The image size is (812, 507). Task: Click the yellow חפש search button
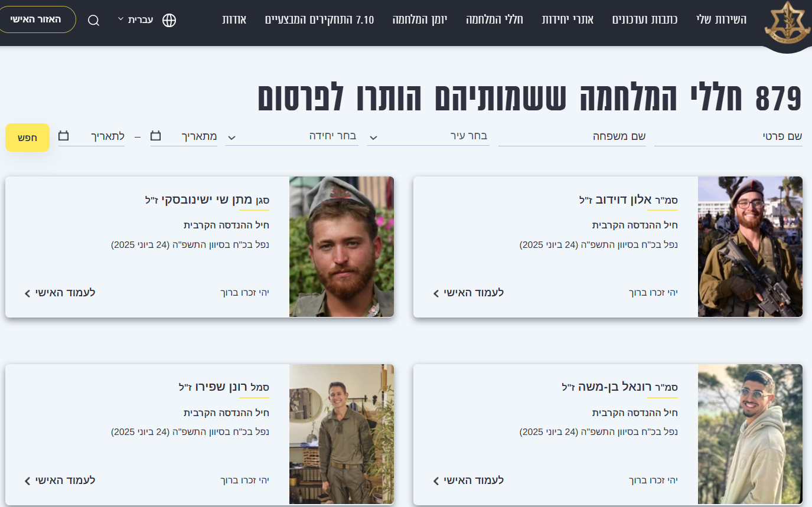coord(27,138)
